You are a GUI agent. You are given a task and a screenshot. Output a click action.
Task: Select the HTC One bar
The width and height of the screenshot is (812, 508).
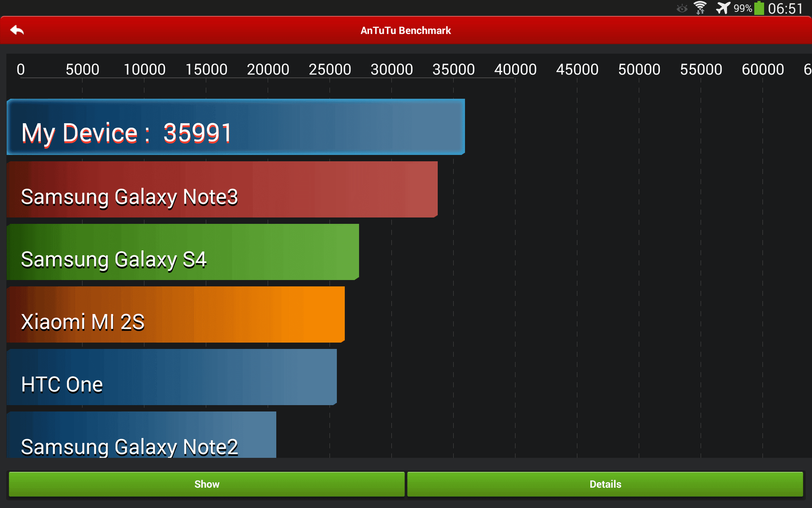172,377
